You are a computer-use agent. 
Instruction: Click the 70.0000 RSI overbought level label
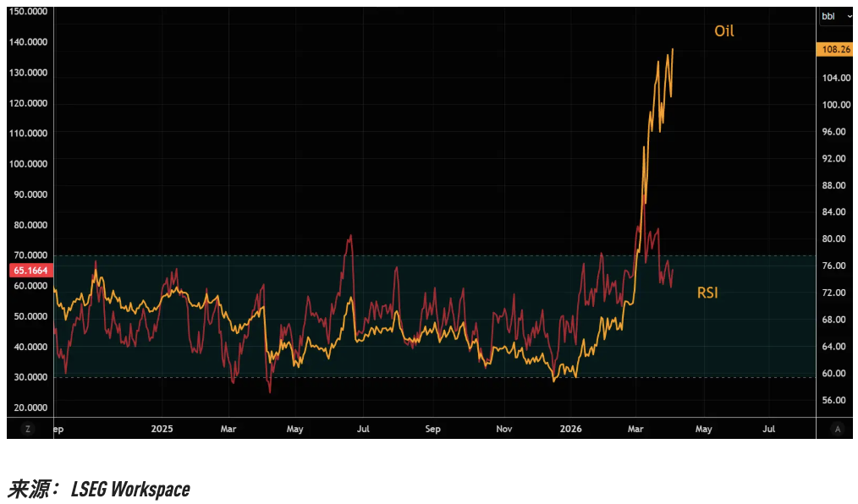[30, 255]
